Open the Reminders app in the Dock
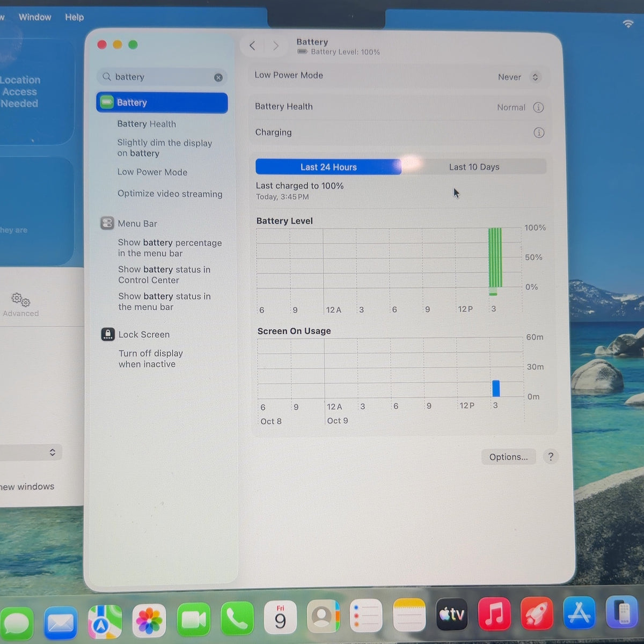Screen dimensions: 644x644 pos(366,616)
